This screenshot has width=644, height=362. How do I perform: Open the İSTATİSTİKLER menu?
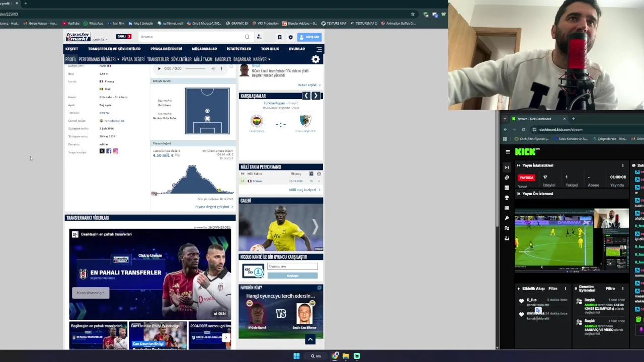pos(239,49)
